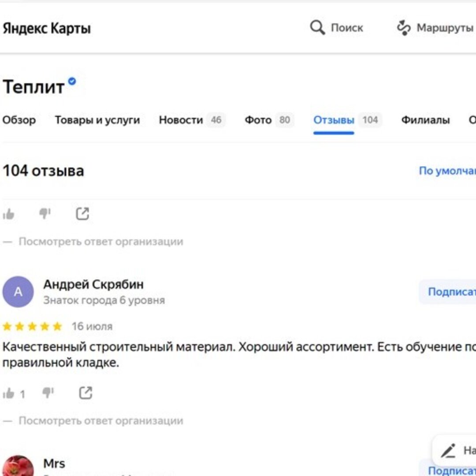Click thumbs up on the topmost review
Screen dimensions: 476x476
[x=9, y=214]
